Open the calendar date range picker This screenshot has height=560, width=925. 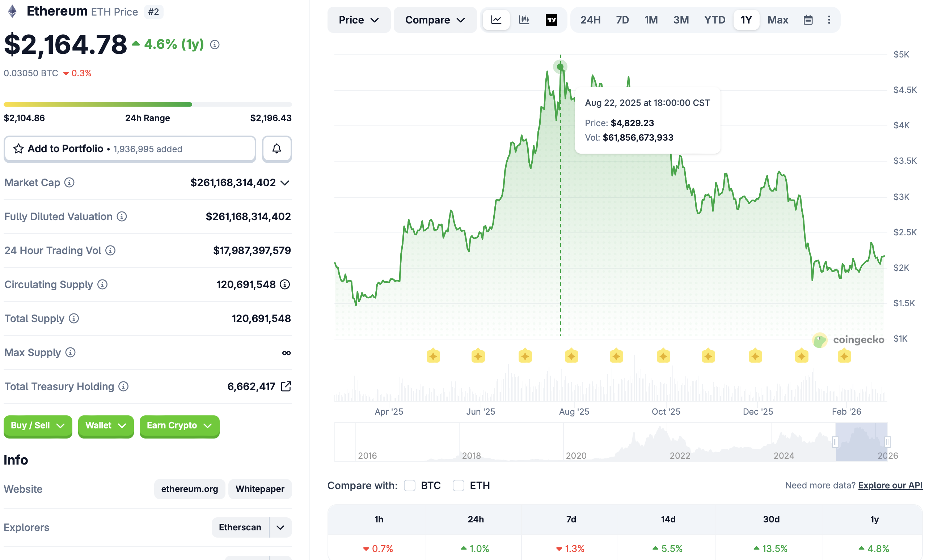tap(808, 20)
